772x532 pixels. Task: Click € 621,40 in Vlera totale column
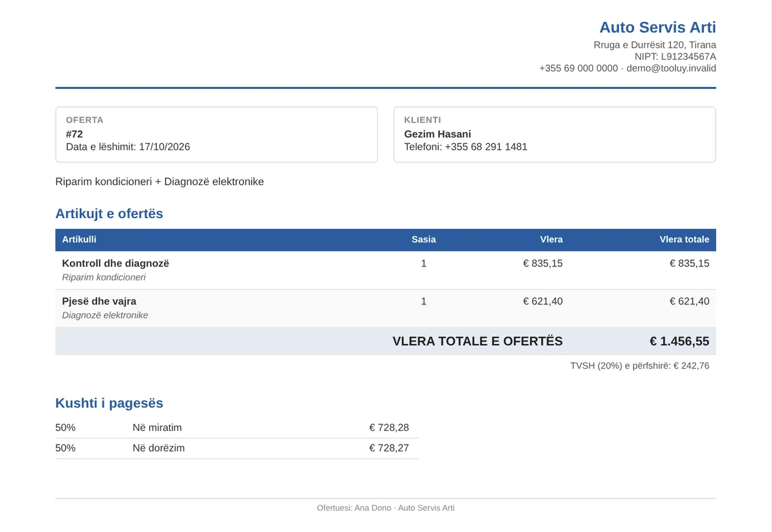[x=690, y=301]
